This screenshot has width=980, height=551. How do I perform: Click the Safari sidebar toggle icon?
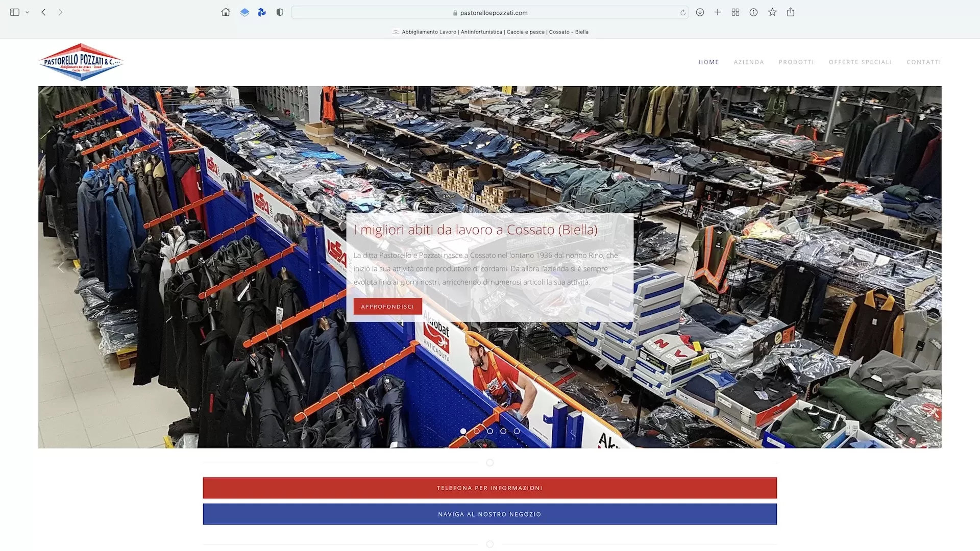pyautogui.click(x=14, y=12)
